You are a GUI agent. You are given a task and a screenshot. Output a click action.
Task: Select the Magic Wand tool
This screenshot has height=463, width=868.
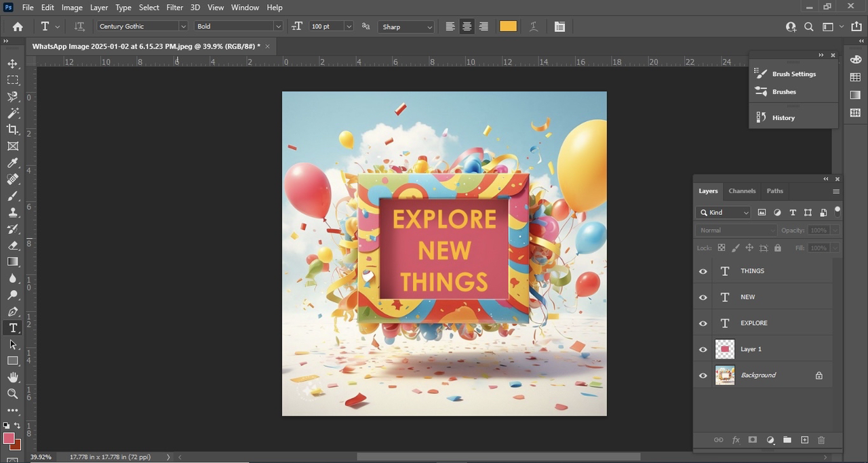coord(13,113)
